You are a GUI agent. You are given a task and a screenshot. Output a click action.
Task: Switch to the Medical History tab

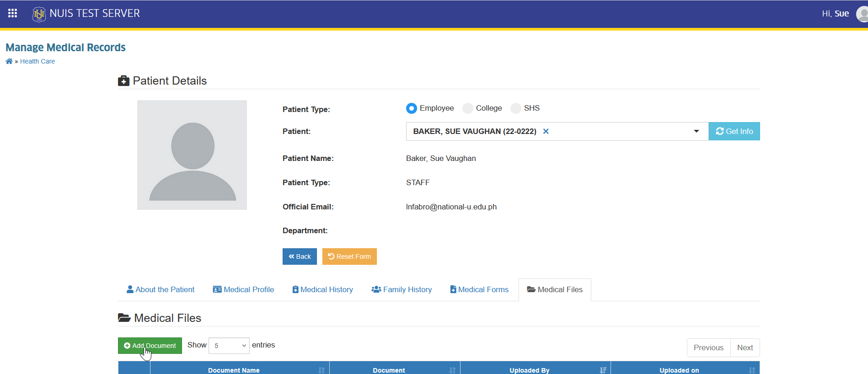[323, 289]
